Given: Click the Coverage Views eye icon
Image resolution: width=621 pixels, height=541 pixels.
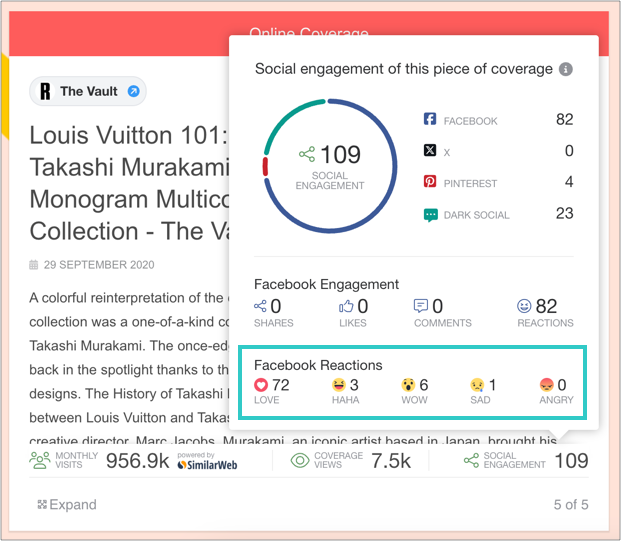Looking at the screenshot, I should (x=299, y=461).
